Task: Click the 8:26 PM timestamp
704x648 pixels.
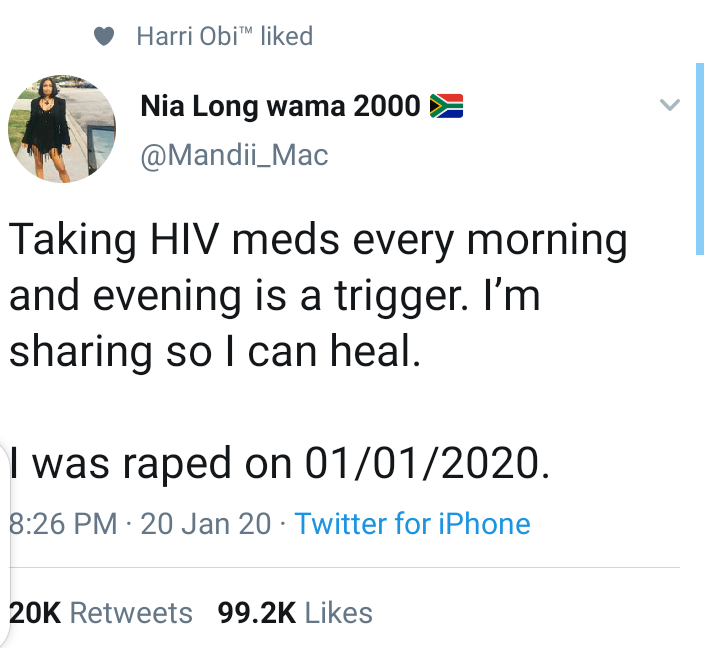Action: (63, 524)
